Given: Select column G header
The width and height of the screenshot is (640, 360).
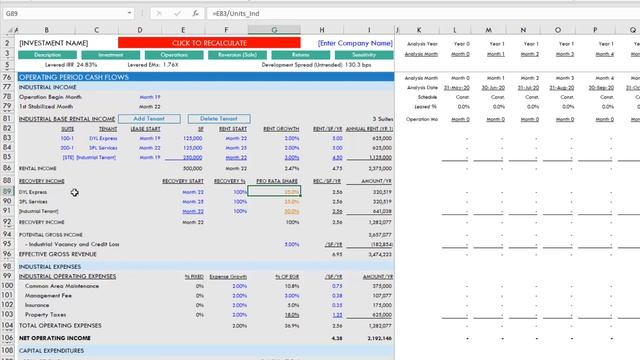Looking at the screenshot, I should tap(274, 30).
